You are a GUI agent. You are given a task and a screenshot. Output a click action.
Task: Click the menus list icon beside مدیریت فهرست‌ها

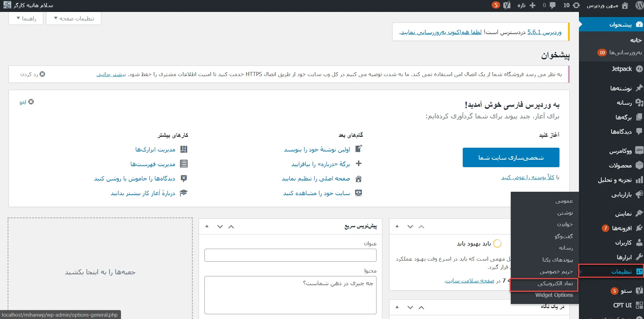(x=184, y=164)
